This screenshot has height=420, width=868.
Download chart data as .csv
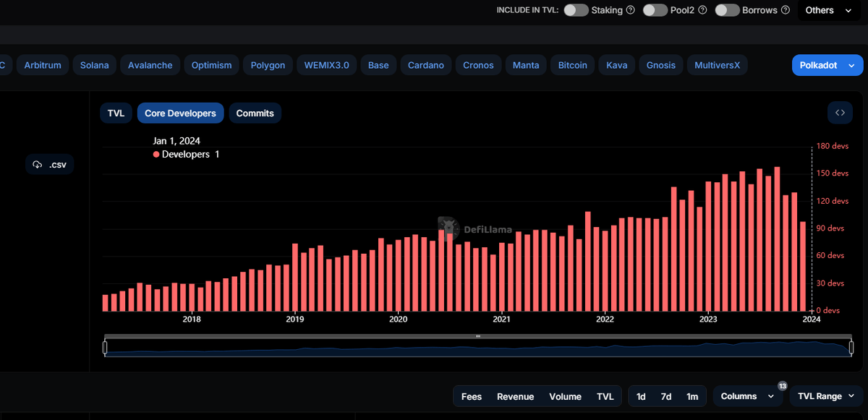49,165
